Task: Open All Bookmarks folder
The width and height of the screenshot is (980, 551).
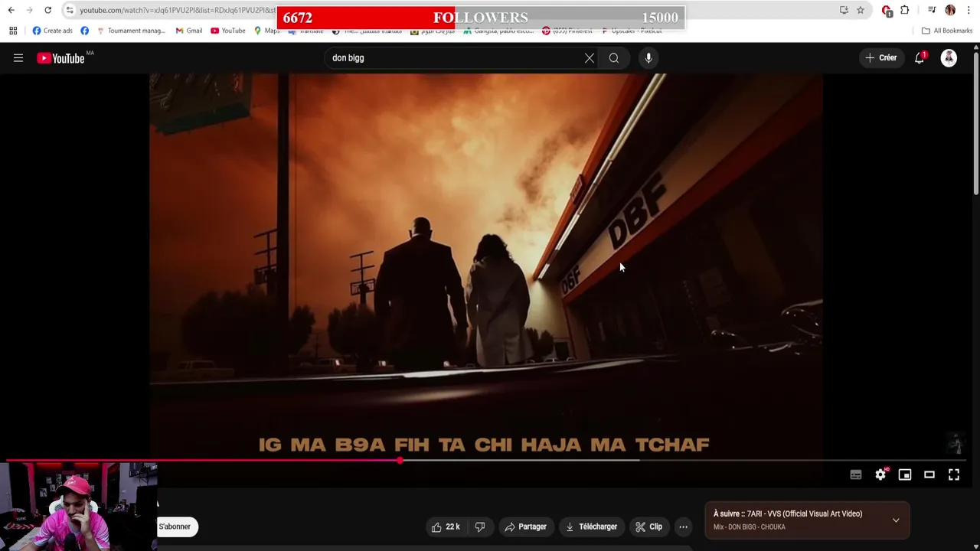Action: pyautogui.click(x=947, y=31)
